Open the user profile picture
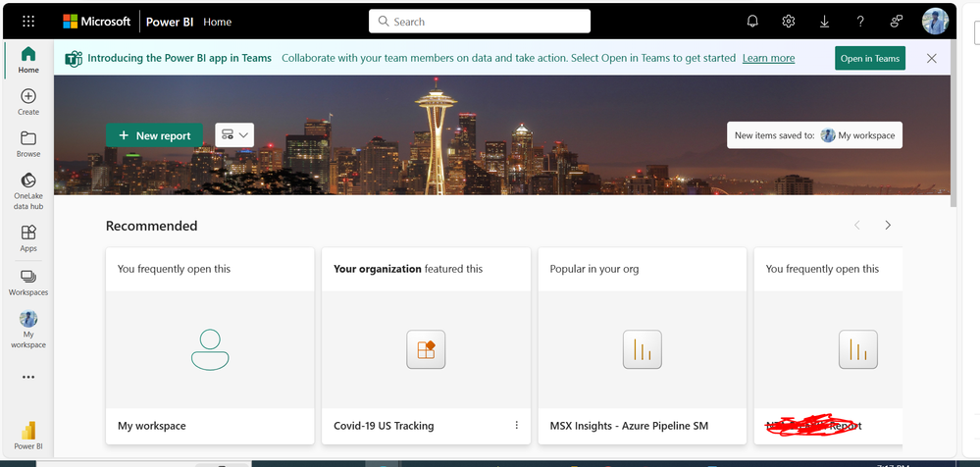 [935, 22]
